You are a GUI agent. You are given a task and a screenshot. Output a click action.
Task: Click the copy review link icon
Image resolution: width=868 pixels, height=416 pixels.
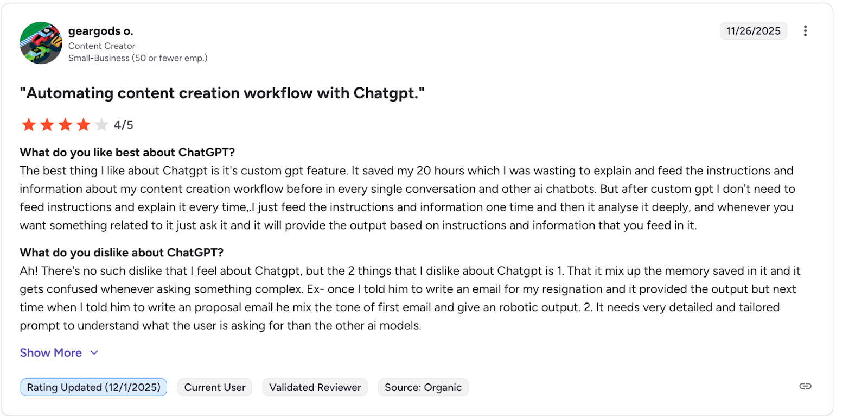coord(805,386)
